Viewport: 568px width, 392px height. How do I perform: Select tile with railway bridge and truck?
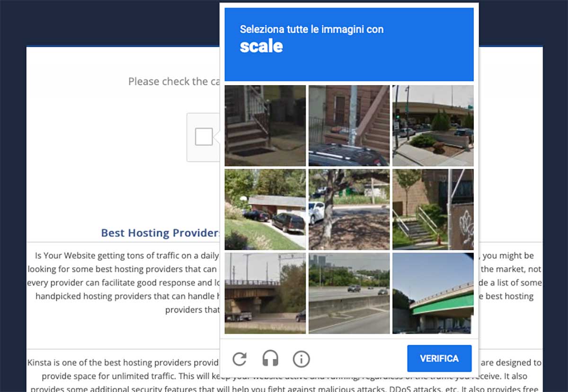click(x=265, y=293)
